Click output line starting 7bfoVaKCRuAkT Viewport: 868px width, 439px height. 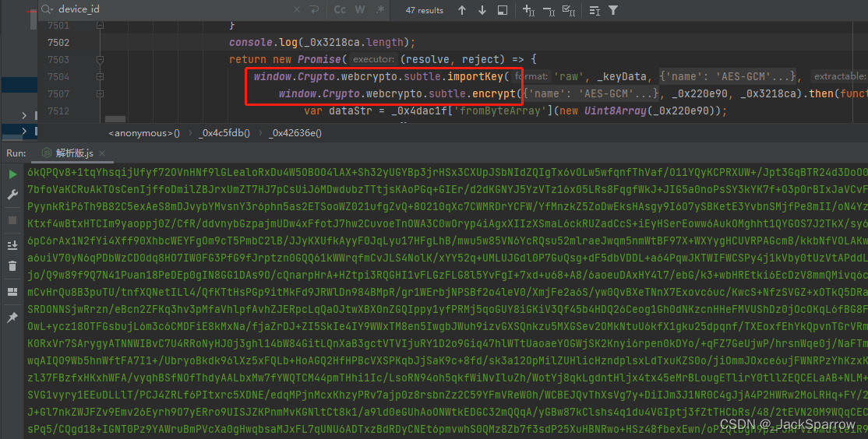(x=447, y=190)
